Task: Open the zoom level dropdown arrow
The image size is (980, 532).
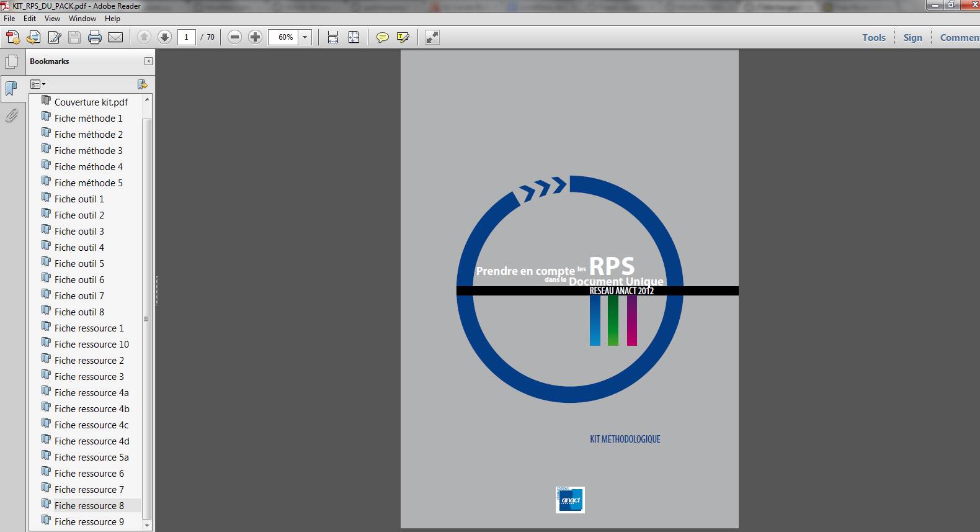Action: [305, 37]
